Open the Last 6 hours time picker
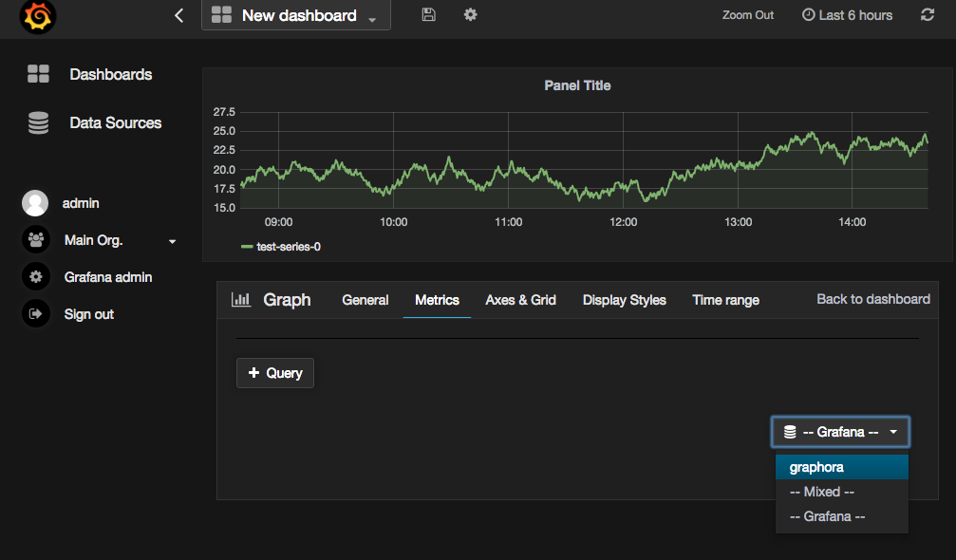 tap(848, 15)
